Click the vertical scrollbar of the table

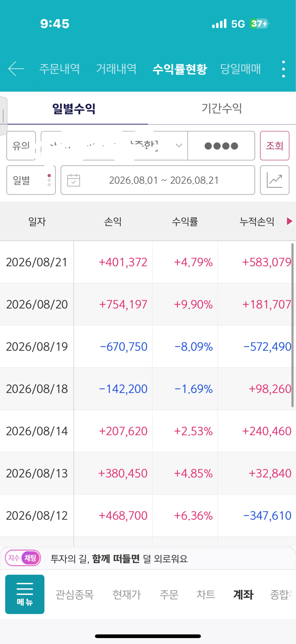[292, 325]
